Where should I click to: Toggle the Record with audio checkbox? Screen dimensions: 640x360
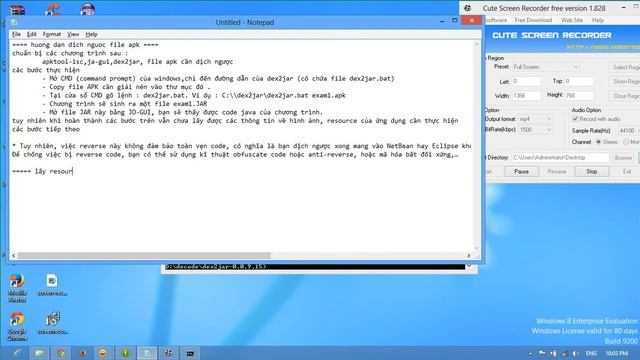click(x=575, y=119)
